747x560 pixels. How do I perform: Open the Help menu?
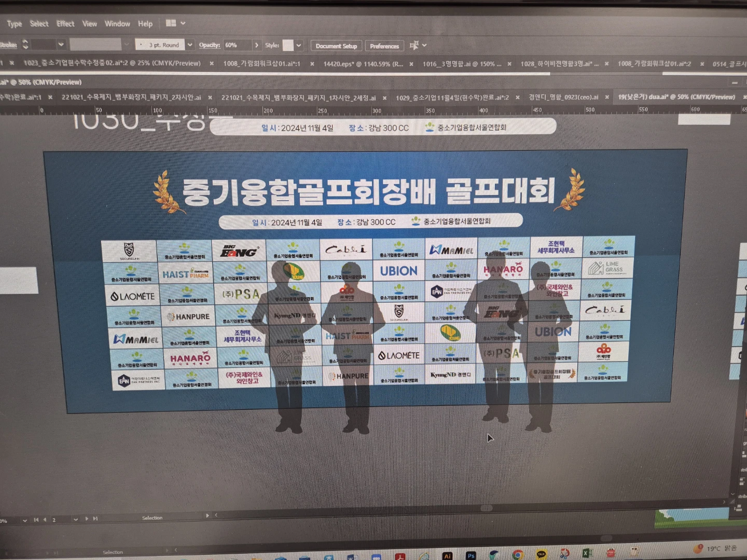pos(145,24)
